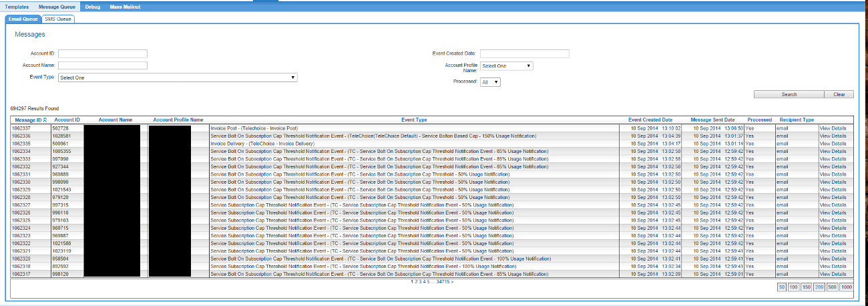Image resolution: width=868 pixels, height=306 pixels.
Task: Expand the Account Profile Name dropdown
Action: click(506, 66)
